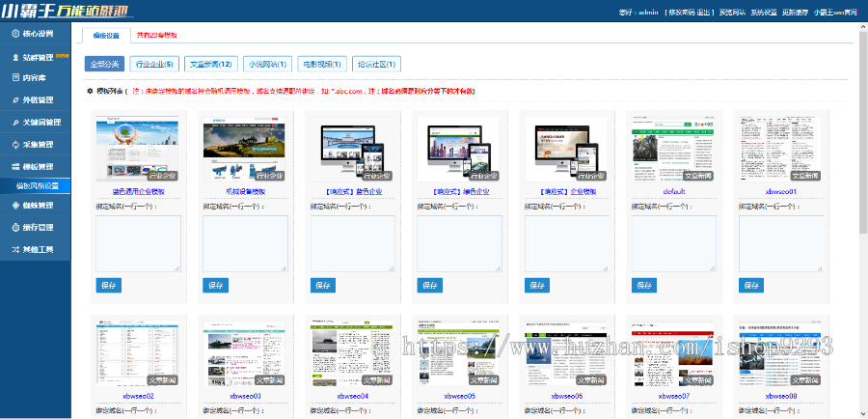Open 模板风格设置 submenu item
Screen dimensions: 868x419
pos(39,185)
